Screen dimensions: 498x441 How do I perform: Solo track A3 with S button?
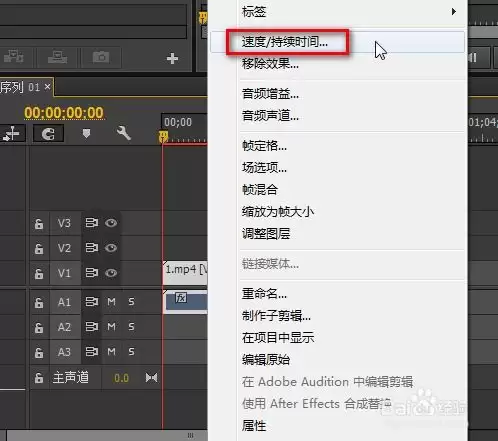[x=131, y=352]
